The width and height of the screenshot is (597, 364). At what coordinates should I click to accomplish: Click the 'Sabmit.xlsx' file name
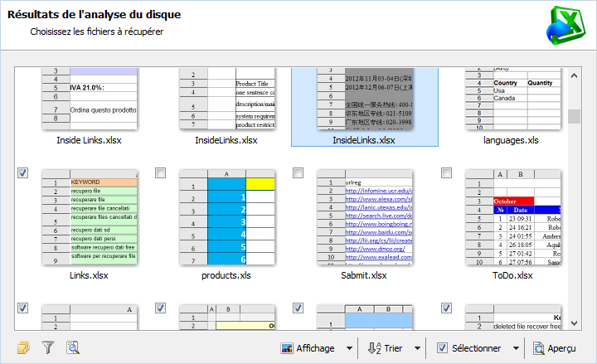(x=364, y=275)
